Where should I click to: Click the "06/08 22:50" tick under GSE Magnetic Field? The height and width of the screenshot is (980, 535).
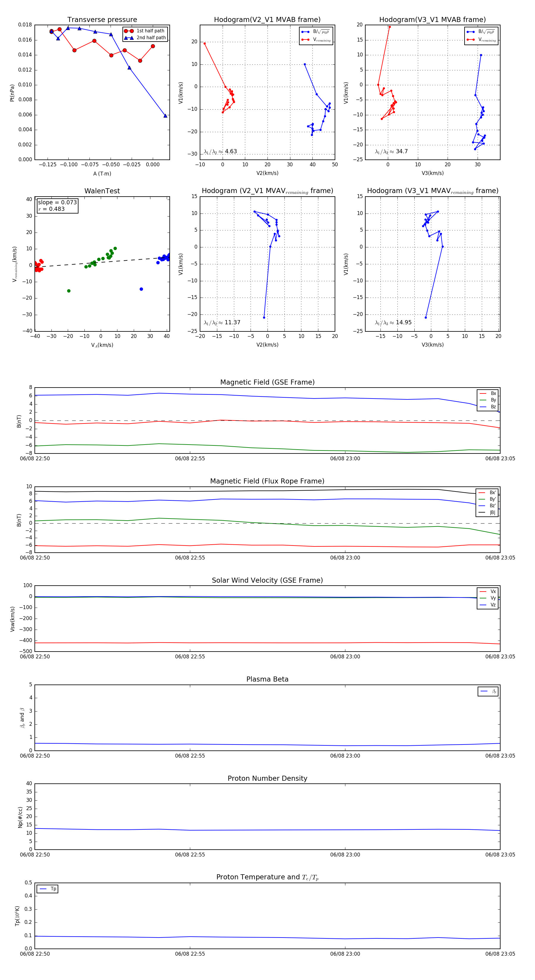(x=35, y=459)
